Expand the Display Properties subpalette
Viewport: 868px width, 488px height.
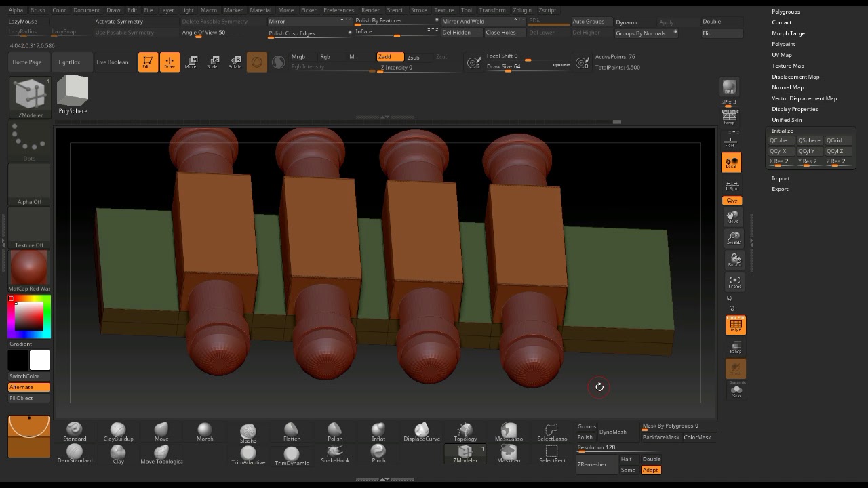tap(795, 109)
